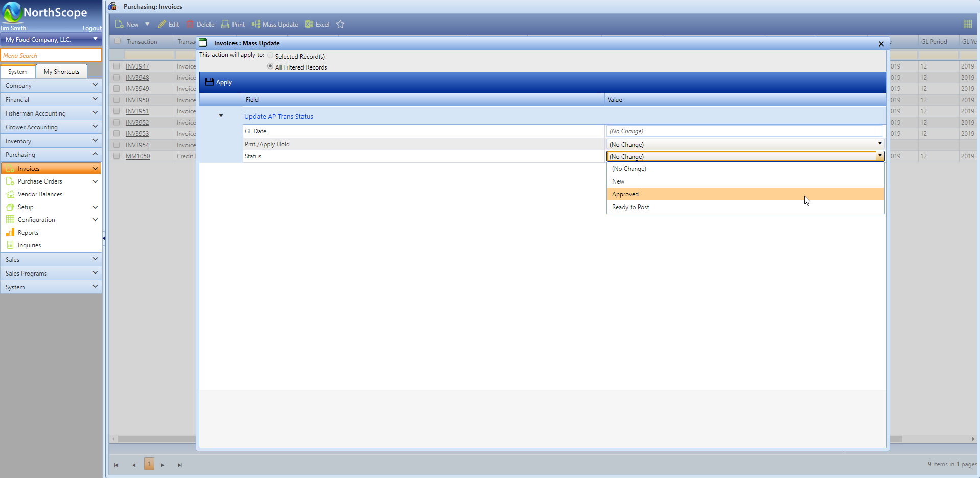
Task: Switch to the My Shortcuts tab
Action: tap(61, 72)
